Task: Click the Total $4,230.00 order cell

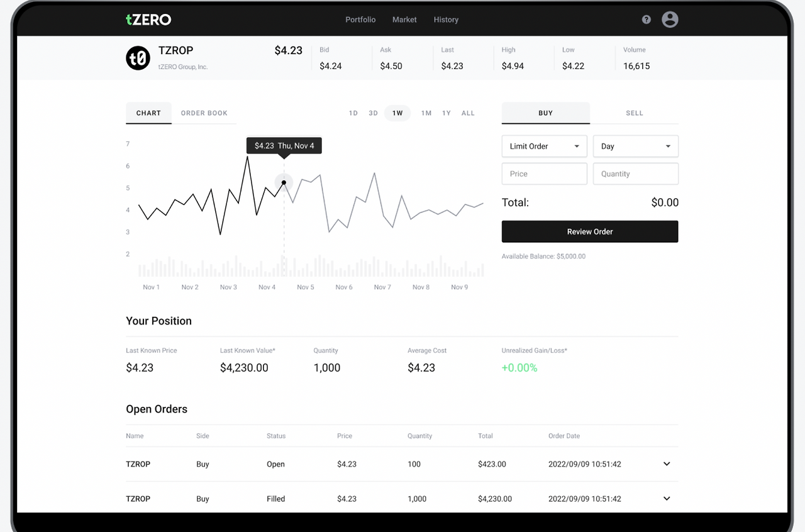Action: point(495,499)
